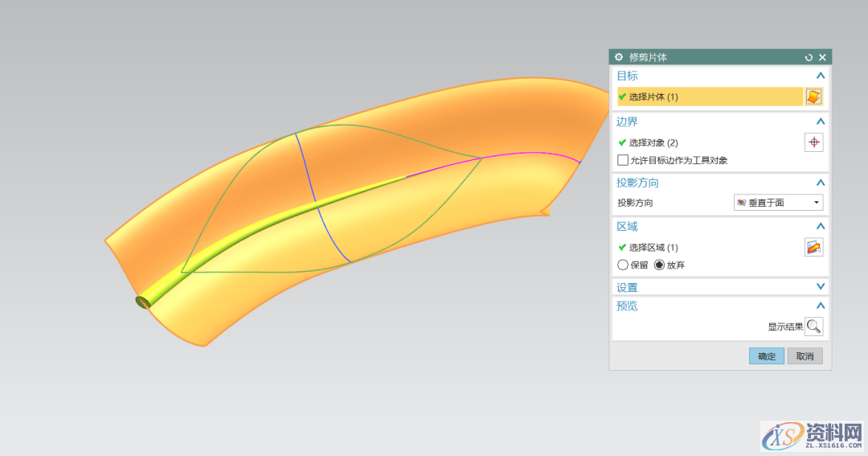Expand the 设置 section

click(x=820, y=287)
